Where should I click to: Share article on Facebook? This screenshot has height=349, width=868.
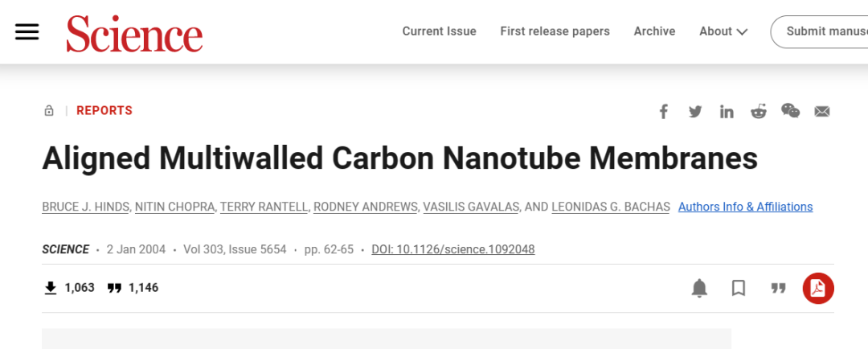coord(664,112)
